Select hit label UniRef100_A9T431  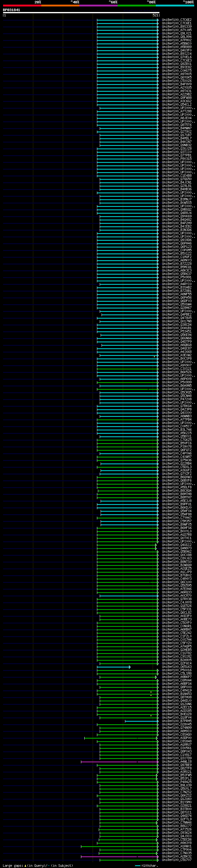176,91
